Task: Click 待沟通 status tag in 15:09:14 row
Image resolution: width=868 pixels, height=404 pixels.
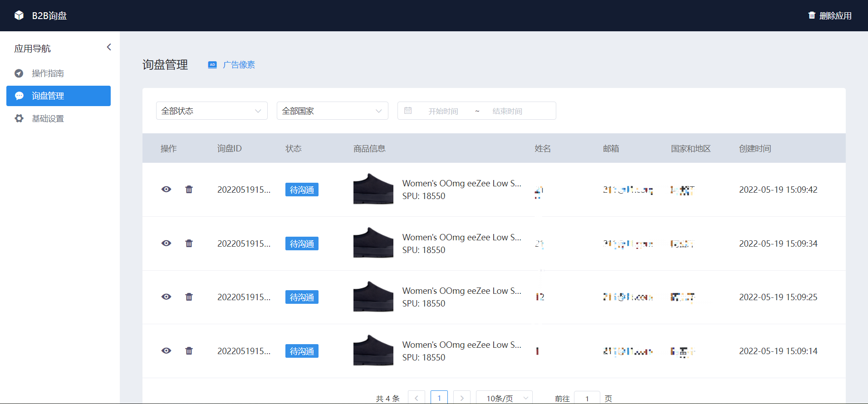Action: click(302, 351)
